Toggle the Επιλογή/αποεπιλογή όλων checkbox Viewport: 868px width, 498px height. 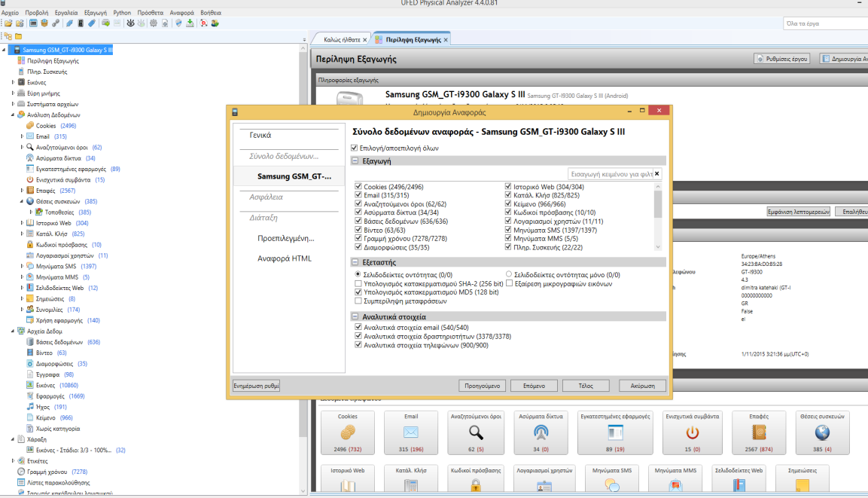coord(355,148)
